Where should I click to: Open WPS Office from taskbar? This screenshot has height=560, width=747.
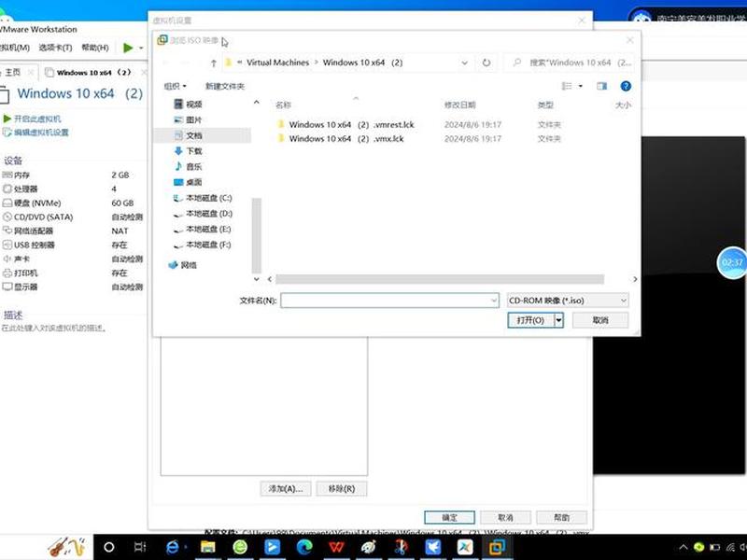tap(336, 547)
